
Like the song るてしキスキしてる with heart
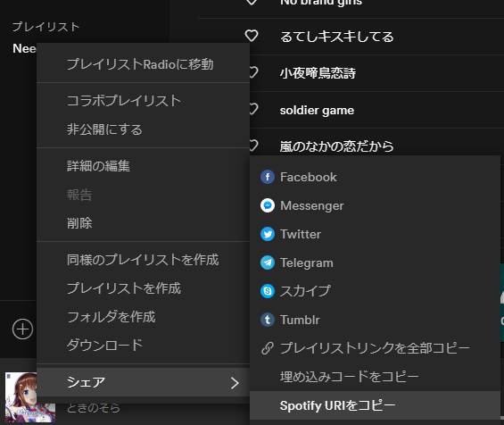[252, 36]
